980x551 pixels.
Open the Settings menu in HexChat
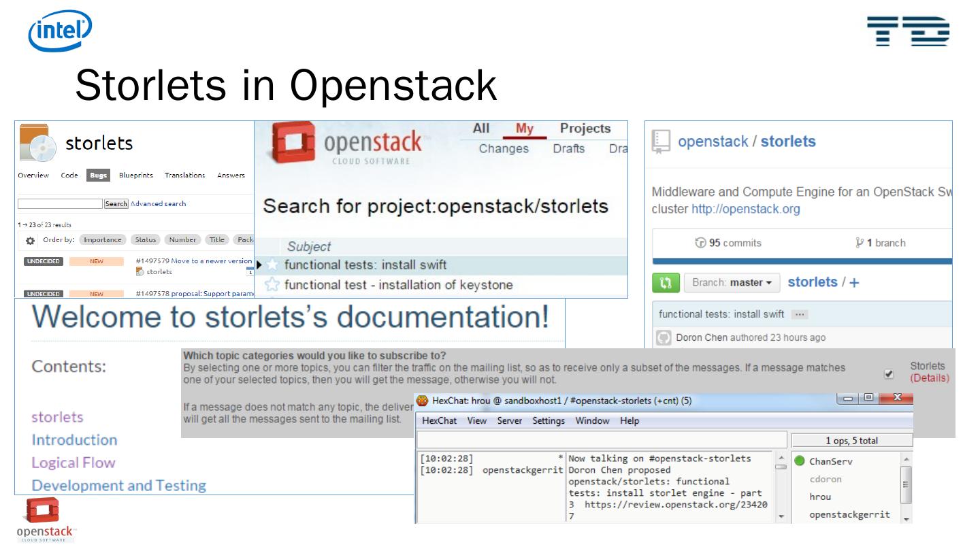point(549,421)
